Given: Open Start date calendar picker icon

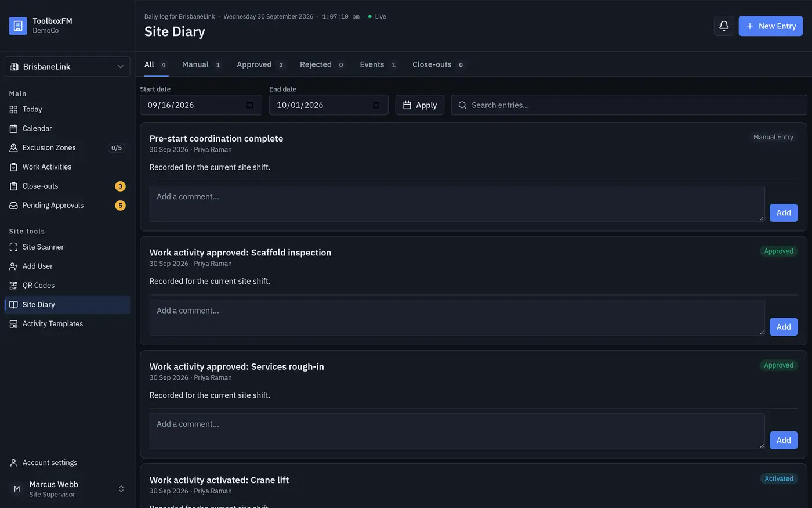Looking at the screenshot, I should (250, 105).
